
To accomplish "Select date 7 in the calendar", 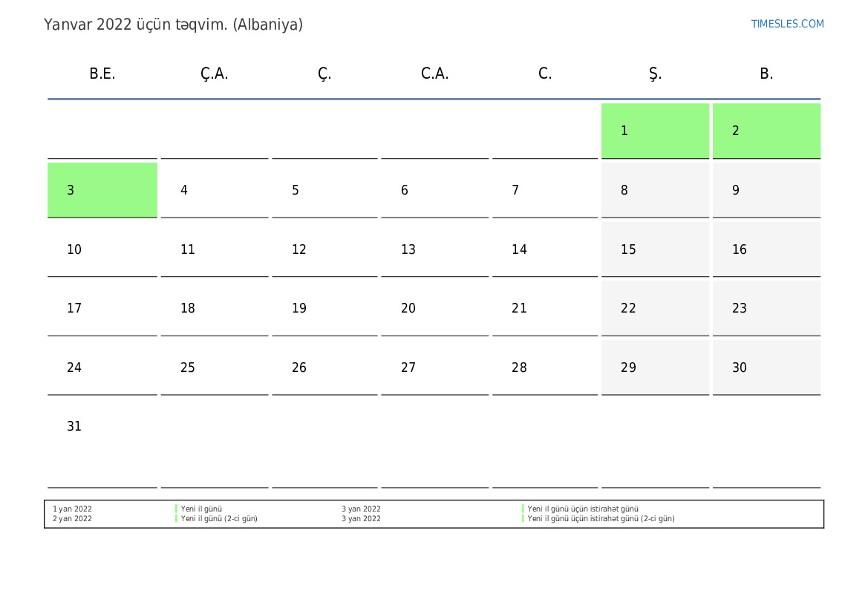I will (545, 190).
